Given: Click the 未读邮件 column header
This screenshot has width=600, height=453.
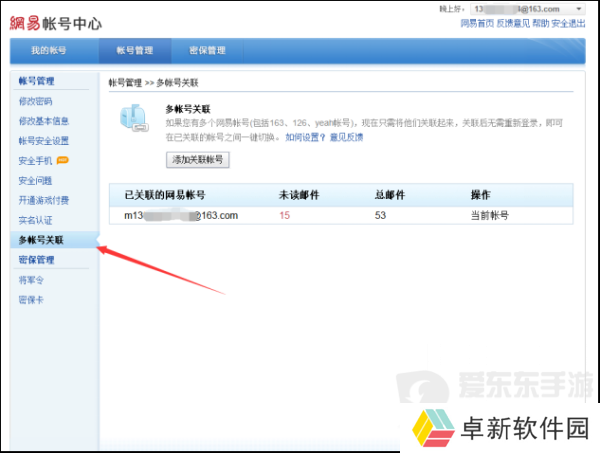Looking at the screenshot, I should click(x=299, y=195).
